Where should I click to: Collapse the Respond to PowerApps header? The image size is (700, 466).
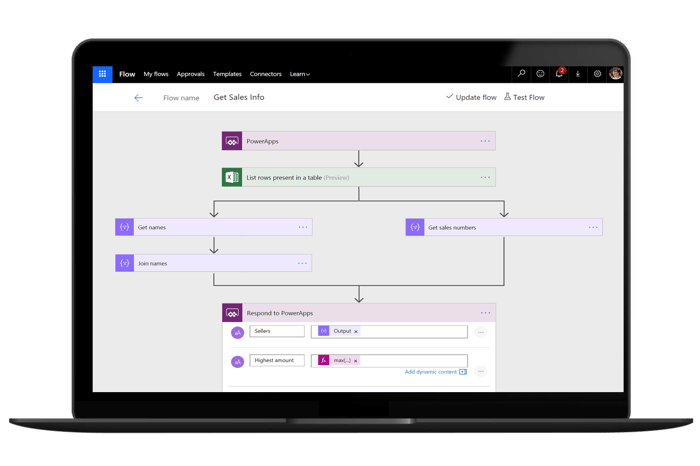coord(359,313)
